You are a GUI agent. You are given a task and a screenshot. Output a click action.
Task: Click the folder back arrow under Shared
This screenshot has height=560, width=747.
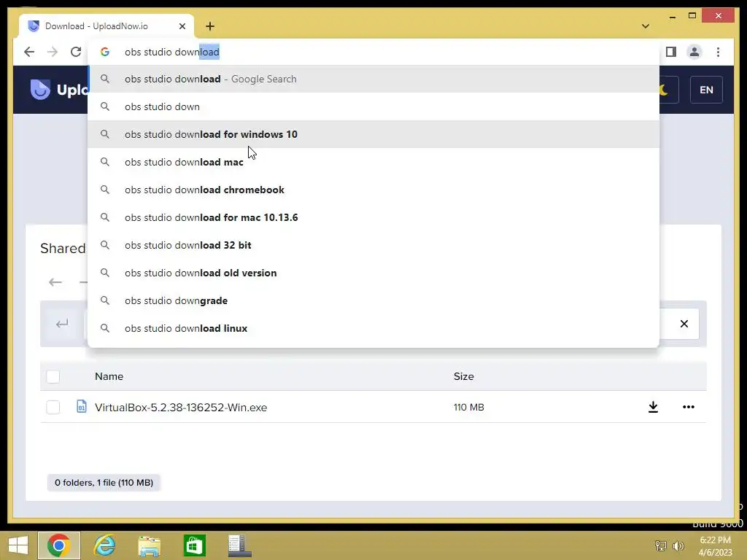pos(55,282)
